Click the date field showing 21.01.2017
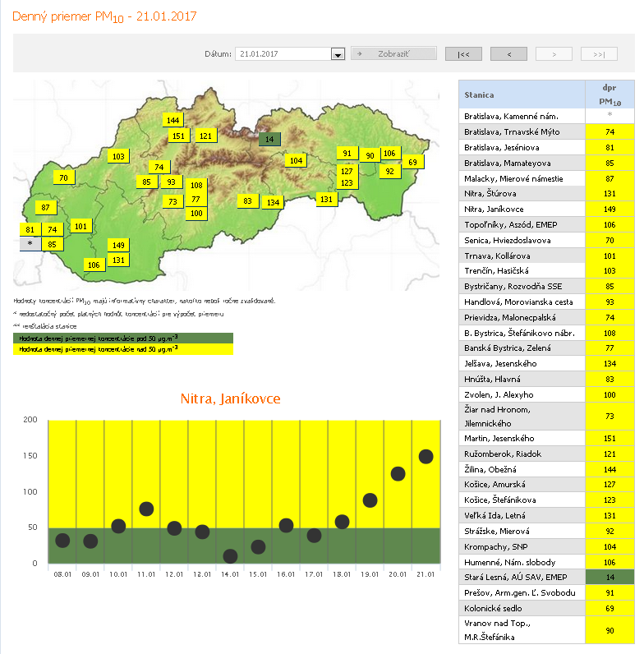This screenshot has width=644, height=654. click(x=282, y=54)
